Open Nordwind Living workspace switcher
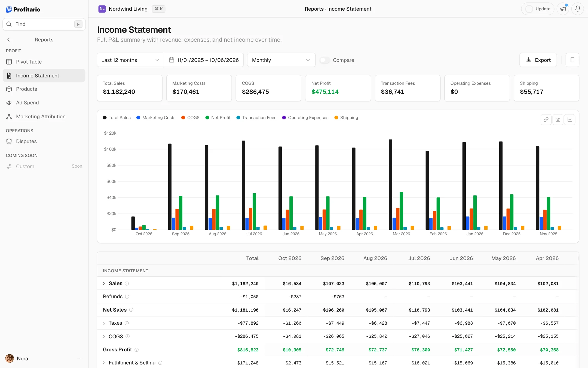 132,9
